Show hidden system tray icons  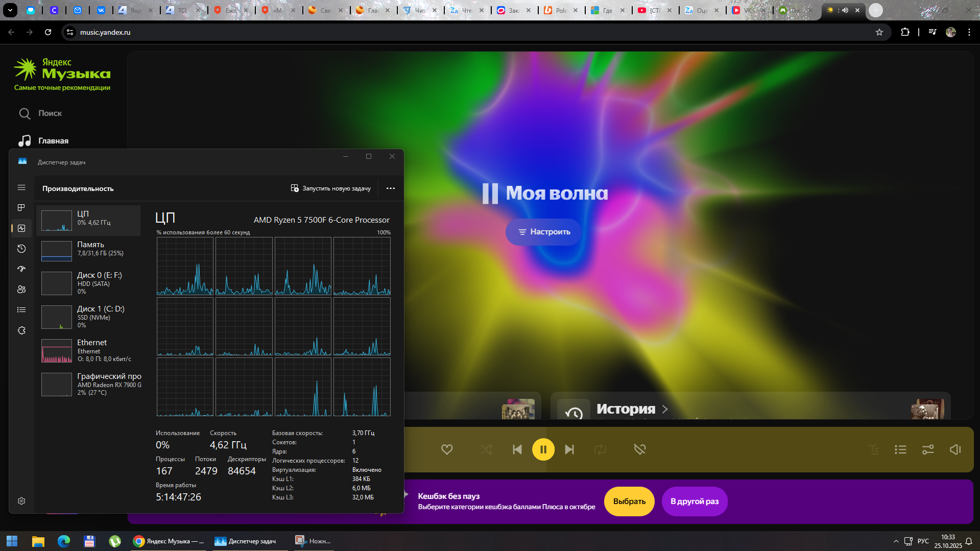coord(896,541)
